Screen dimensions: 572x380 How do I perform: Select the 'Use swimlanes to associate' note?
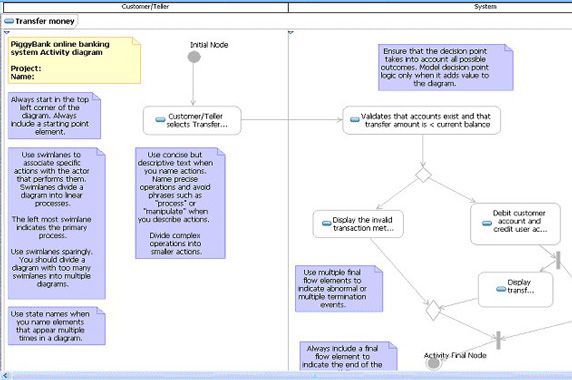coord(57,223)
